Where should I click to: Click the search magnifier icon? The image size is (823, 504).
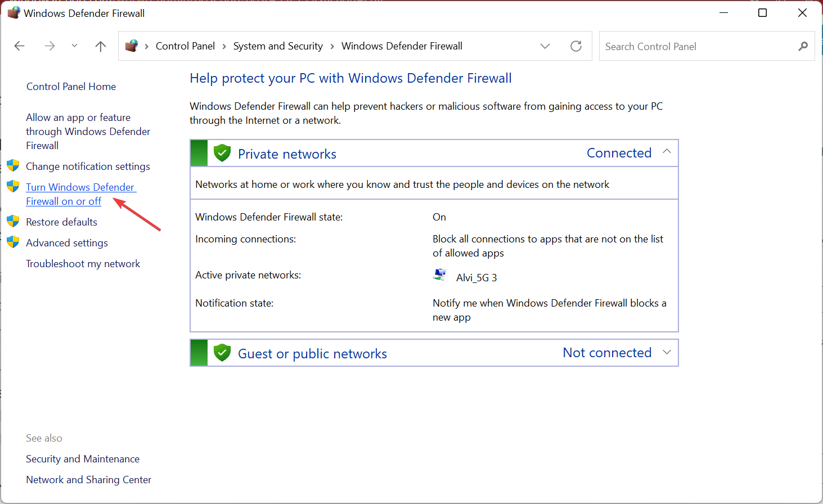click(803, 46)
